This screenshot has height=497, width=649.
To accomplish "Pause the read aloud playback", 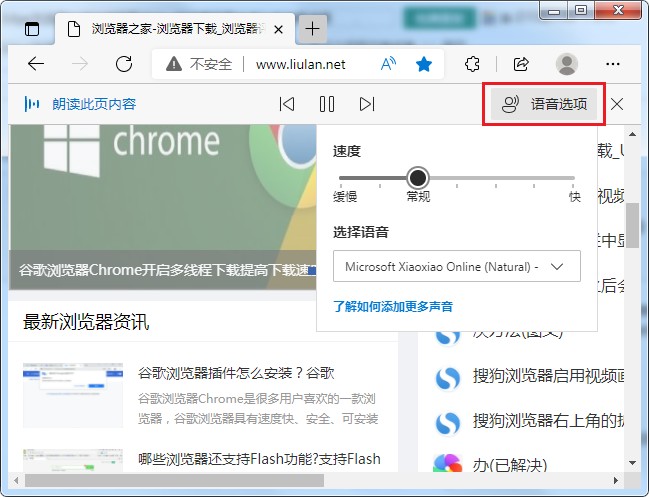I will pos(326,104).
